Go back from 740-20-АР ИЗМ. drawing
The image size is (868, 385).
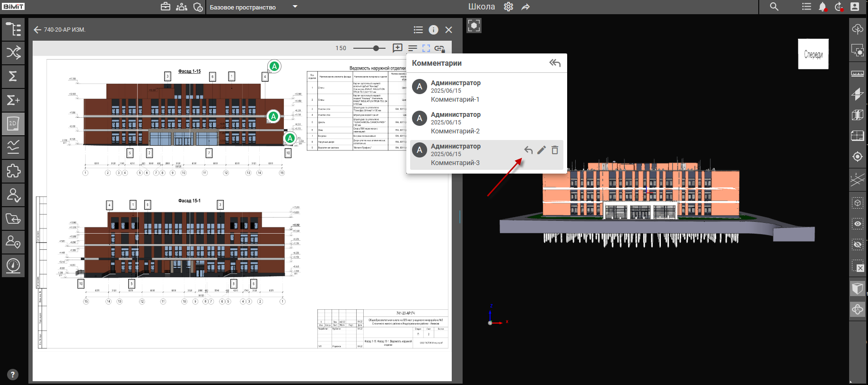point(37,30)
